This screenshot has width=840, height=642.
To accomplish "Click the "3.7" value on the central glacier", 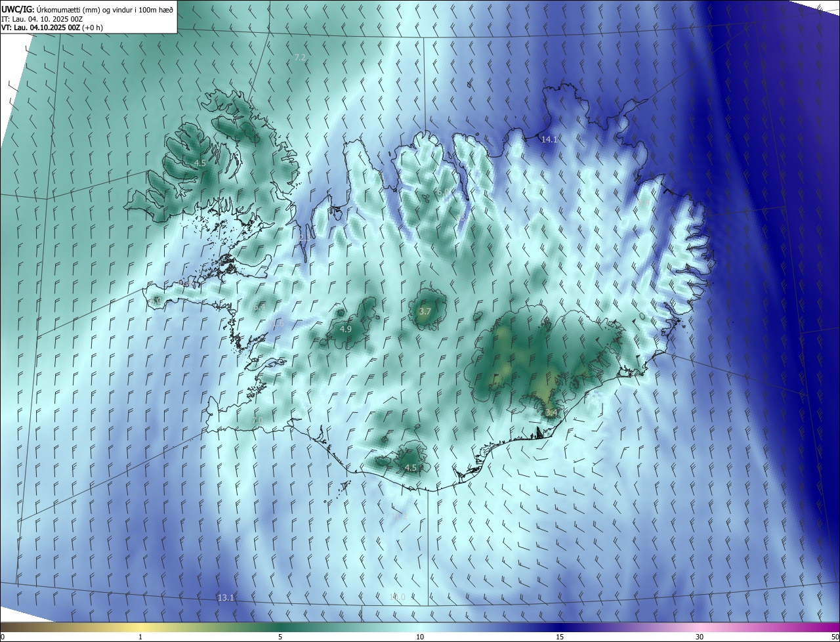I will (x=424, y=311).
